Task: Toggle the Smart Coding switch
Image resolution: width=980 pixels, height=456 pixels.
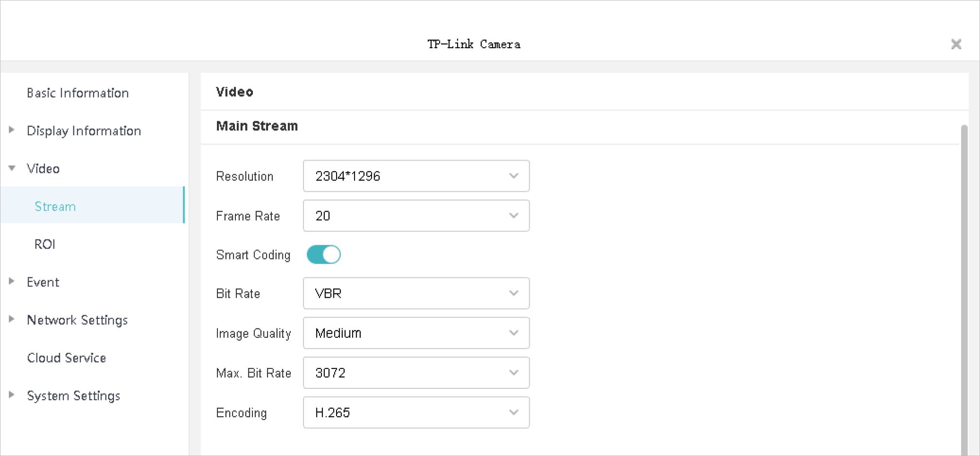Action: [x=323, y=255]
